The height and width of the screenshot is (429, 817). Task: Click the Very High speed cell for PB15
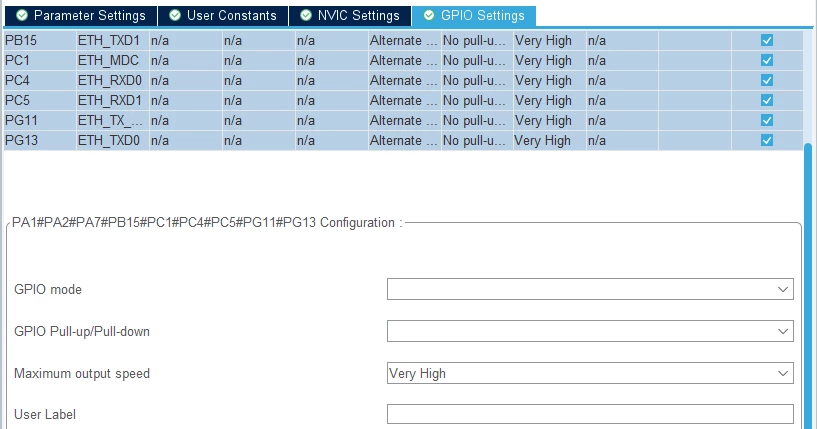click(549, 41)
